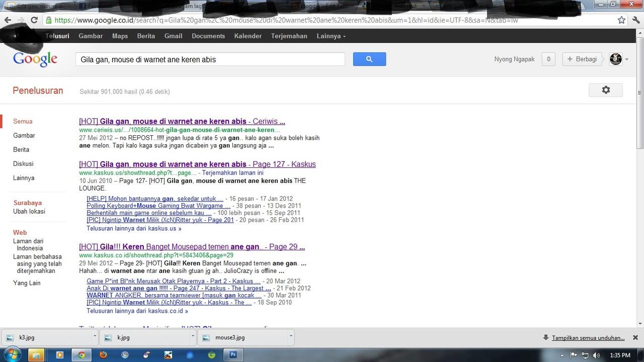Screen dimensions: 644x362
Task: Open first result from Ceriwis
Action: tap(182, 121)
